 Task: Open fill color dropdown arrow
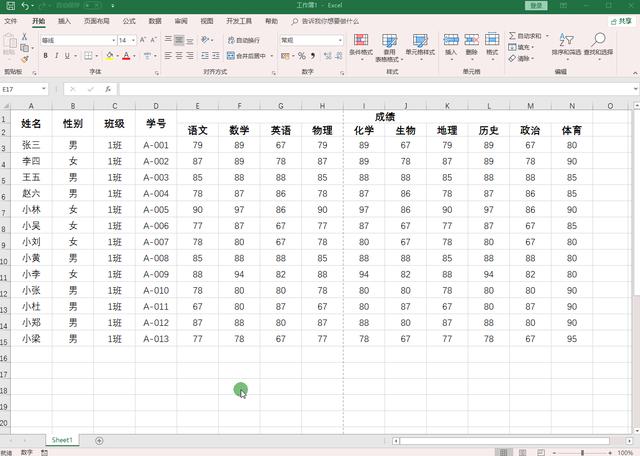(x=117, y=56)
